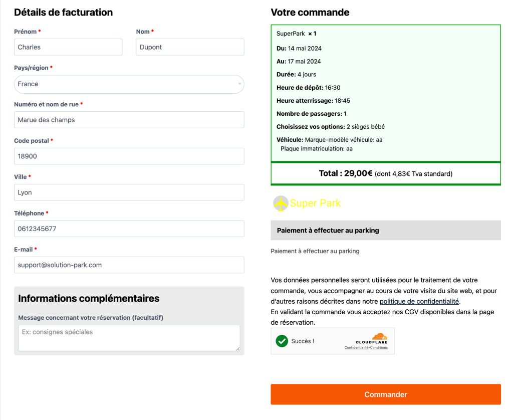
Task: Open Cloudflare Confidentialité link
Action: pyautogui.click(x=356, y=348)
